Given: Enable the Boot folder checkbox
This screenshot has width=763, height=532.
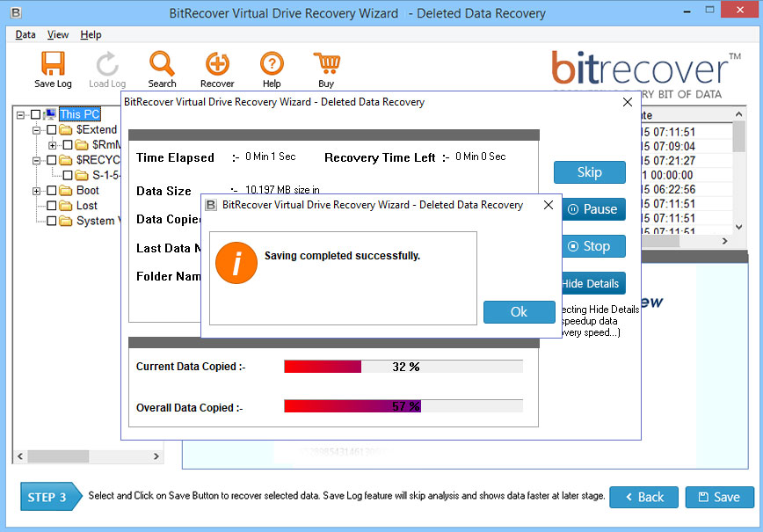Looking at the screenshot, I should click(50, 190).
